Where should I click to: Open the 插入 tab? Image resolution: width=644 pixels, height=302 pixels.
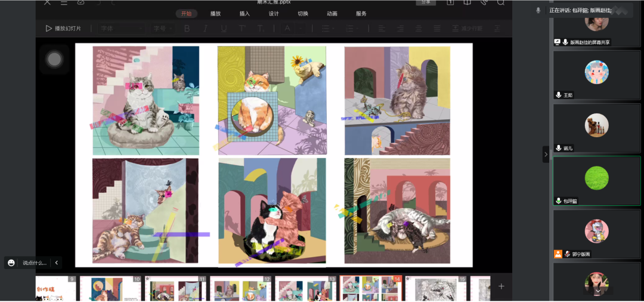(x=245, y=14)
